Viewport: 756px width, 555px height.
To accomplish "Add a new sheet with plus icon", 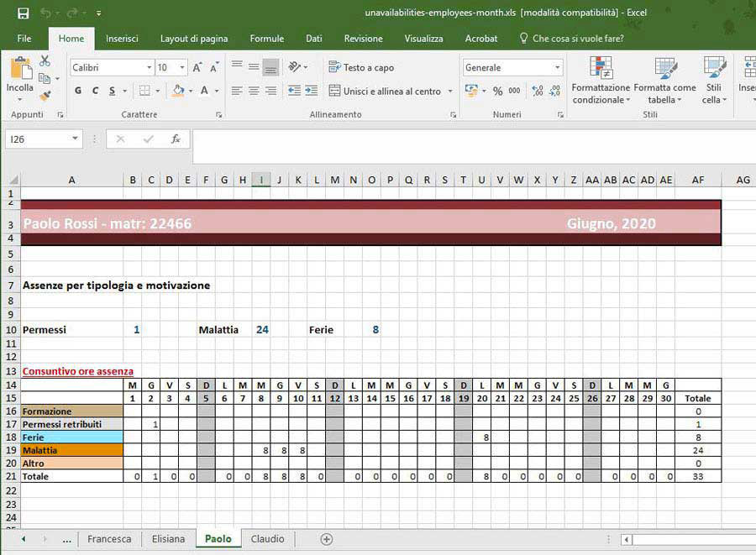I will [327, 539].
